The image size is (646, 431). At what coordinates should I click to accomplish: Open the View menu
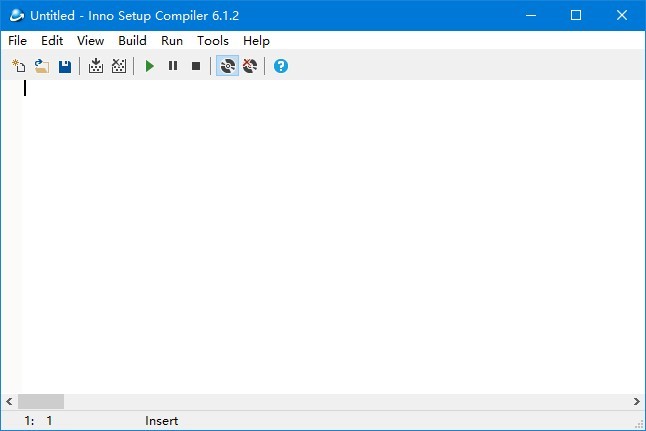[x=90, y=41]
